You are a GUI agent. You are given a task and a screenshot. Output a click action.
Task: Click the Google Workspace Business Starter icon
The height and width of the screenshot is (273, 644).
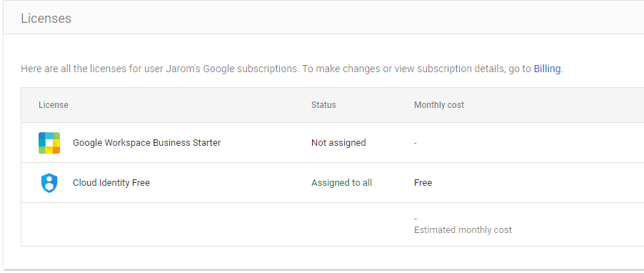[49, 143]
